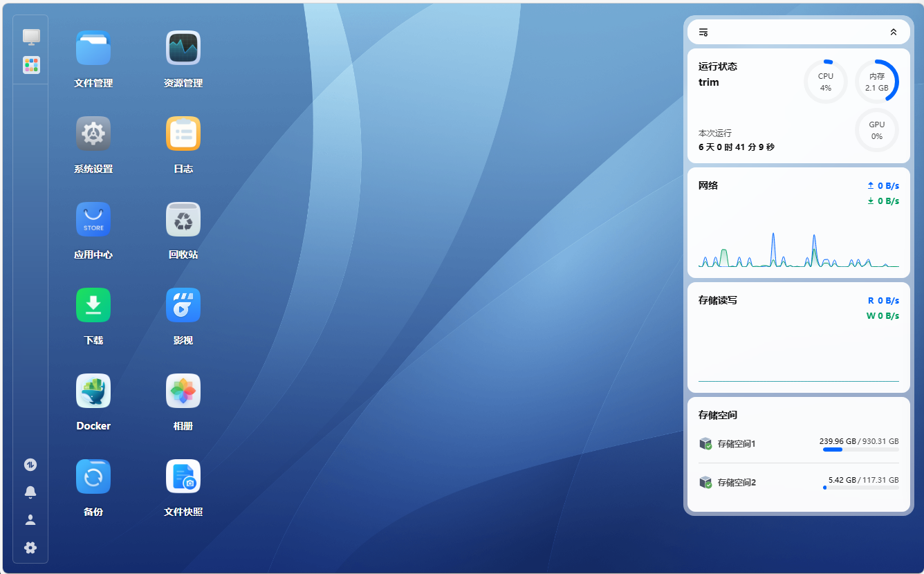Click the network upload speed value
This screenshot has height=574, width=924.
pyautogui.click(x=883, y=186)
